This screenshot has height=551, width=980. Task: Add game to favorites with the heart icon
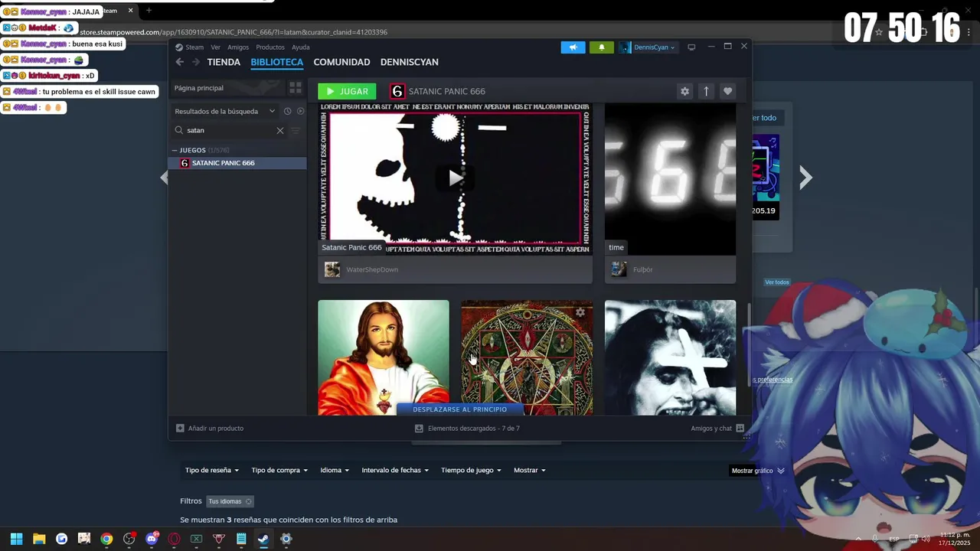click(728, 91)
